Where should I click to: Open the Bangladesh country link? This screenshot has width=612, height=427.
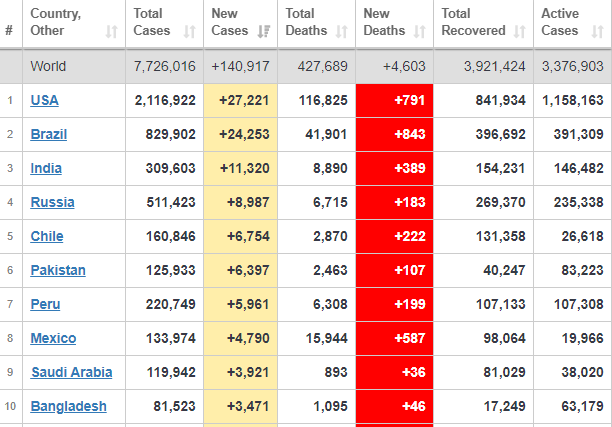click(68, 406)
